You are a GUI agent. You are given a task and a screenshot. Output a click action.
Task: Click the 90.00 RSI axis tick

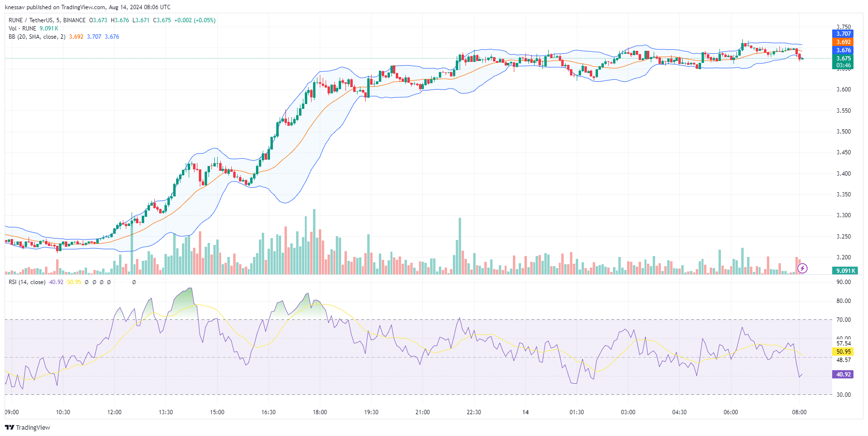click(843, 282)
